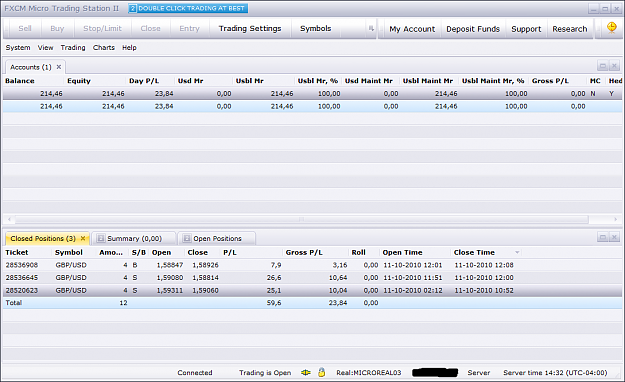Open the System menu
This screenshot has width=625, height=382.
click(18, 47)
